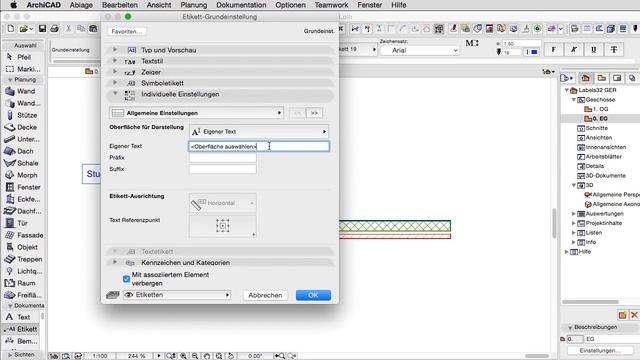Toggle bold text formatting
The height and width of the screenshot is (360, 640).
[x=553, y=49]
